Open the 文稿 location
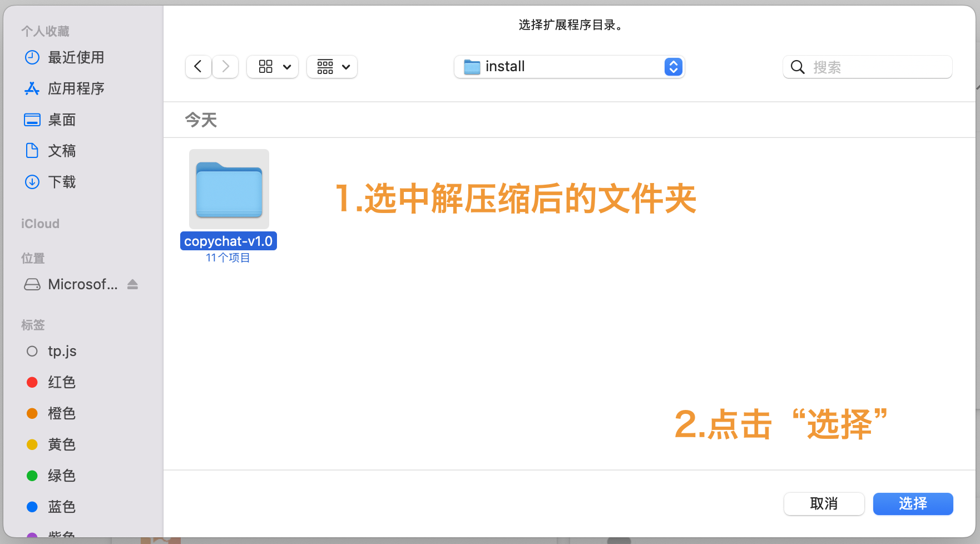The width and height of the screenshot is (980, 544). (x=62, y=151)
